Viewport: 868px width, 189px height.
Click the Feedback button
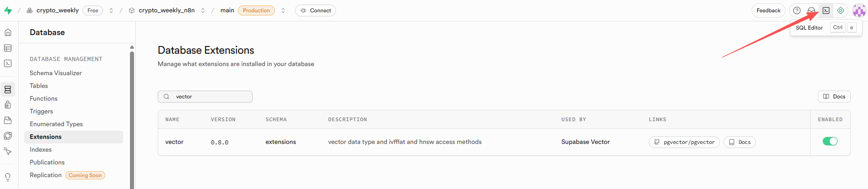click(768, 10)
